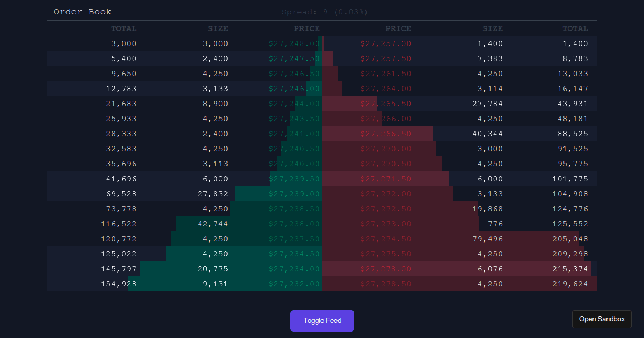
Task: Click ask size 6,076
Action: point(491,269)
